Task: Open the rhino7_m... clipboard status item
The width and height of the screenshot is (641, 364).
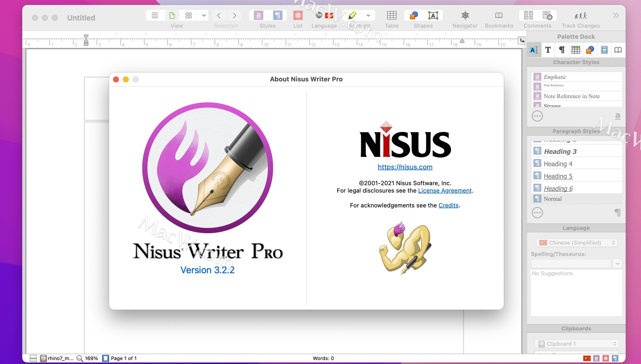Action: point(56,358)
